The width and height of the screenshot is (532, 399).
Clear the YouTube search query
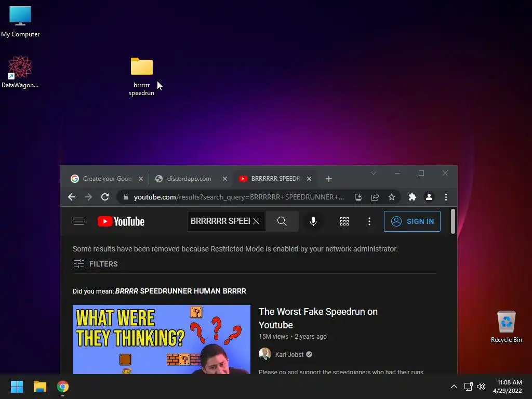tap(257, 221)
